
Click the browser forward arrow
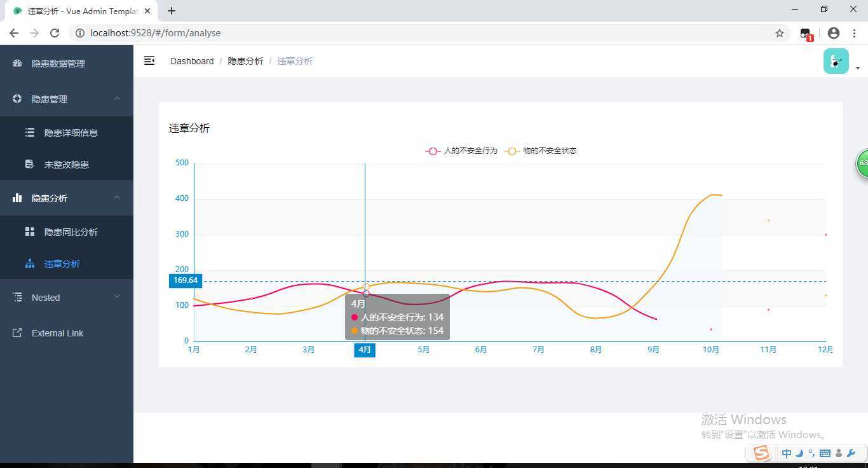tap(34, 33)
